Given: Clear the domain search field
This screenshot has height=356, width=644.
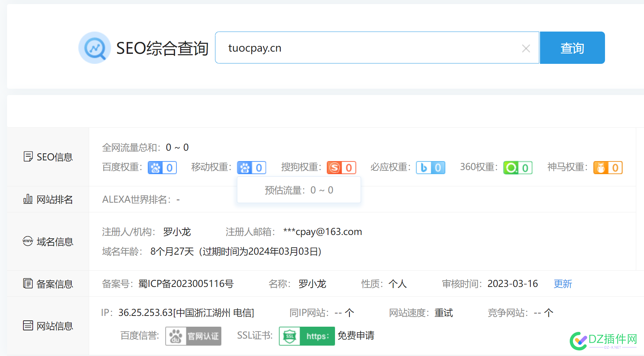Looking at the screenshot, I should (x=526, y=48).
